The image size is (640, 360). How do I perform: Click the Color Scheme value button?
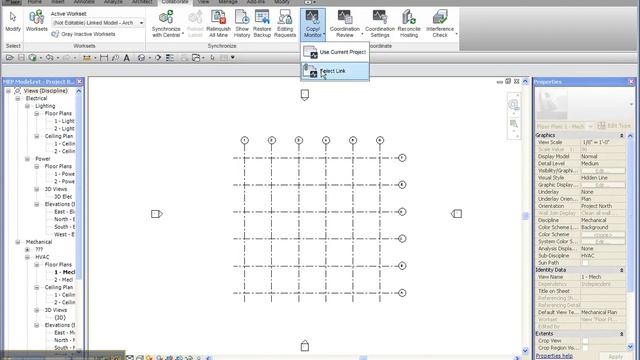[603, 235]
